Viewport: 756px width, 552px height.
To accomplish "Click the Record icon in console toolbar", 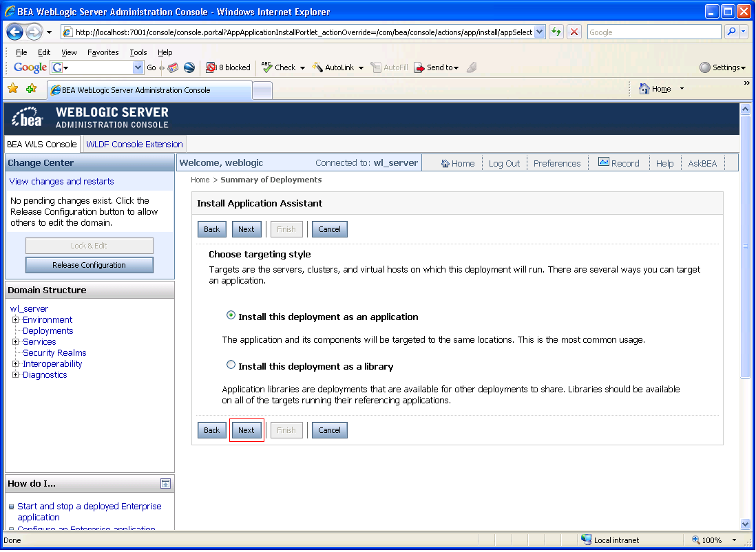I will (x=604, y=162).
